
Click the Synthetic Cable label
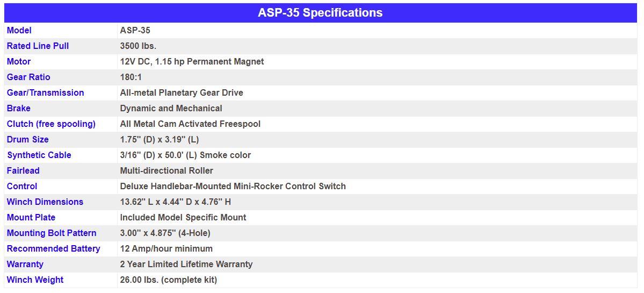click(39, 155)
